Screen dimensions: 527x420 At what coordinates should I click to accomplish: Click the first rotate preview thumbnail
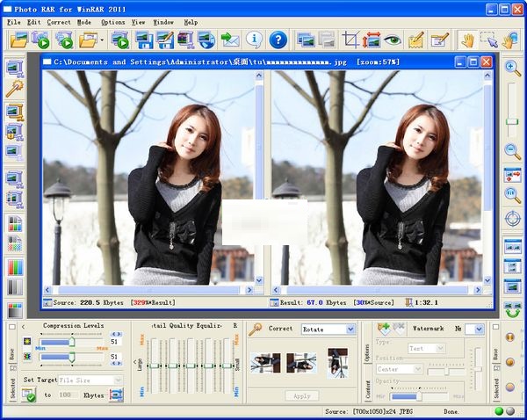click(265, 362)
